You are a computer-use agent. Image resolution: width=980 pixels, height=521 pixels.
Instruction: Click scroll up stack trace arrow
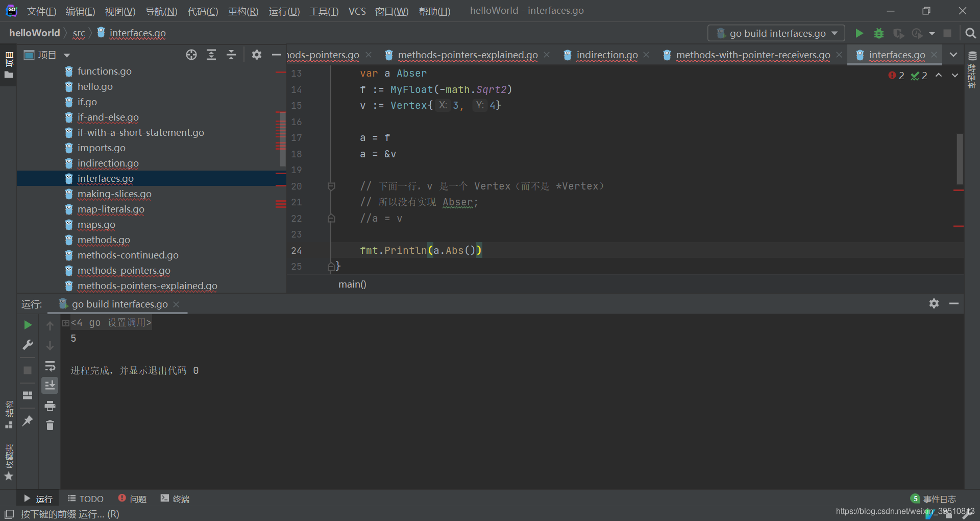pos(50,325)
